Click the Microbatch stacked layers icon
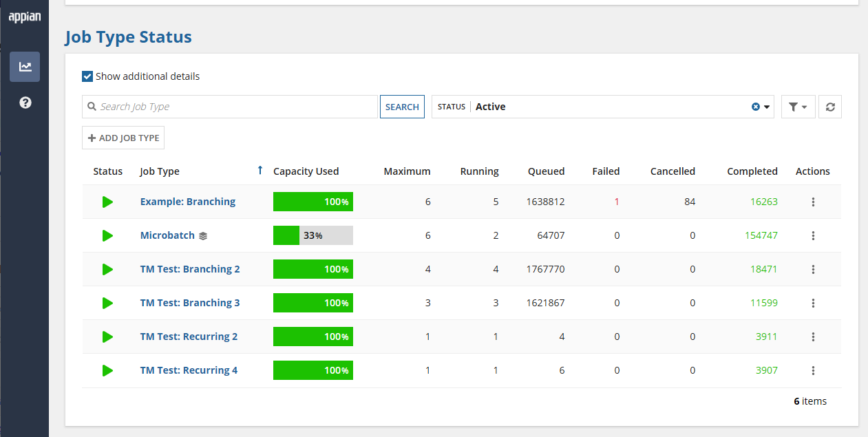This screenshot has height=437, width=868. click(x=203, y=236)
